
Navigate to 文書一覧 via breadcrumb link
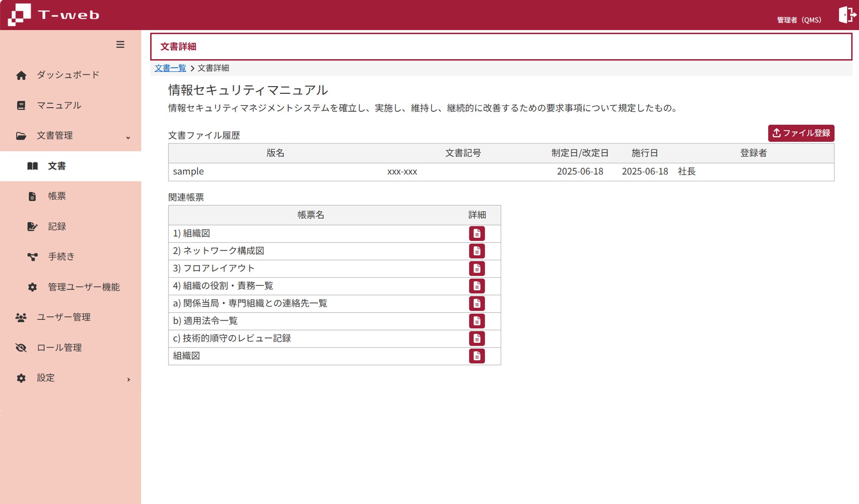170,68
